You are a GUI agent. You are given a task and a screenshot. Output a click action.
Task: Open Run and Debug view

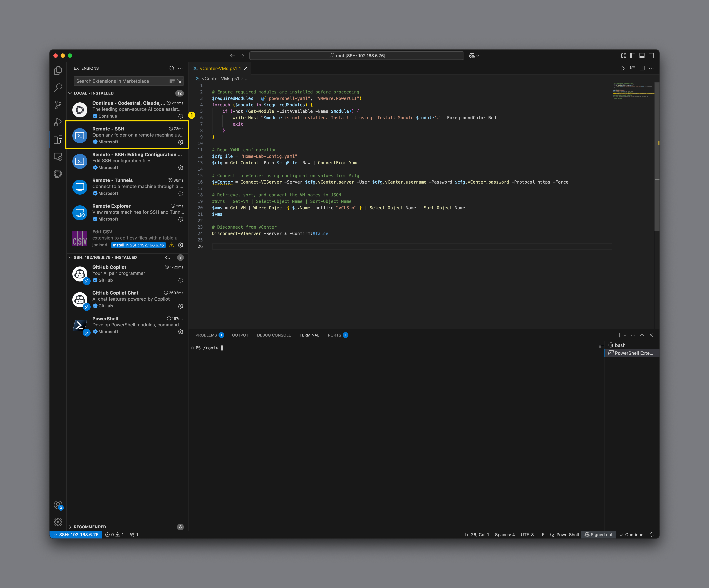pos(58,122)
